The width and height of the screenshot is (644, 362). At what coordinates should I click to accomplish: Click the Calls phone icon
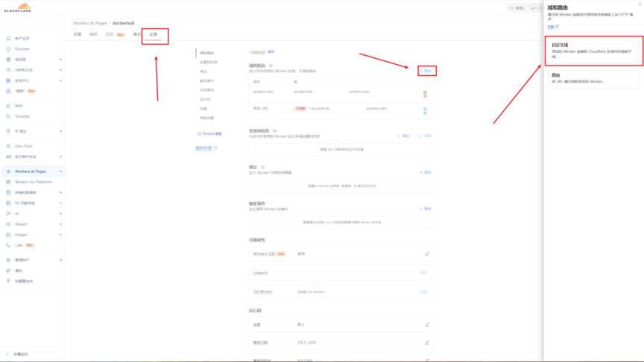[x=8, y=246]
